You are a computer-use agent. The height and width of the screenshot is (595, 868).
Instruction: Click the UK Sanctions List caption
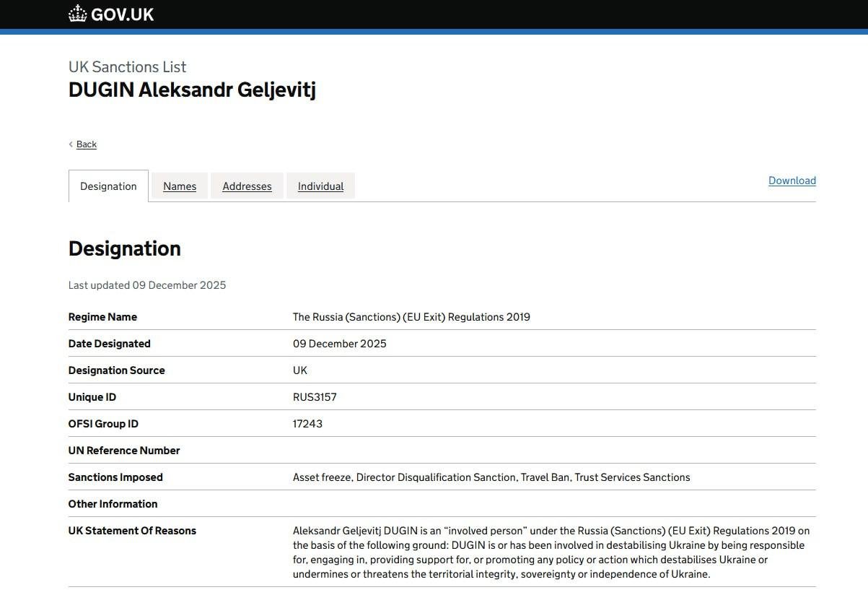(127, 67)
